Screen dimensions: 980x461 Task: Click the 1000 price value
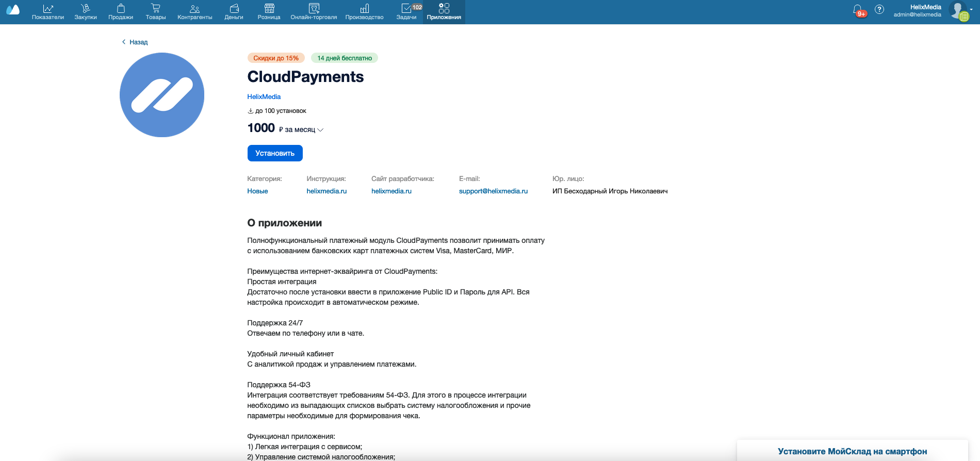(x=261, y=128)
